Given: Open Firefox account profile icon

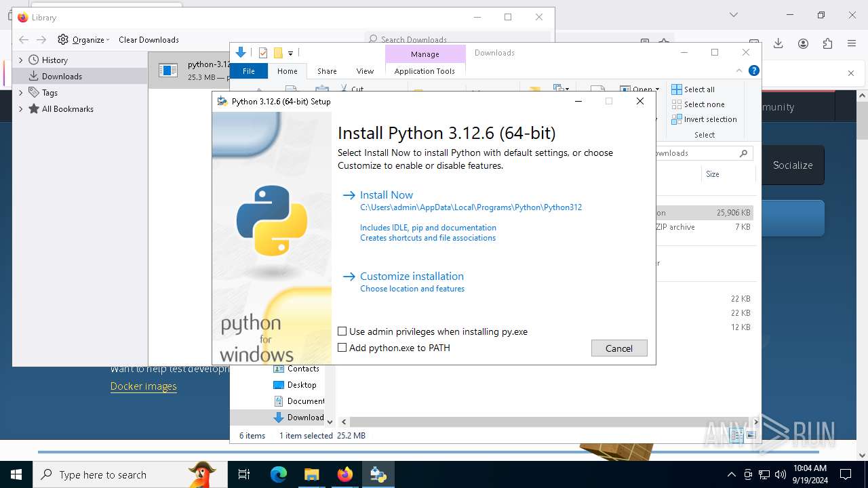Looking at the screenshot, I should point(803,43).
